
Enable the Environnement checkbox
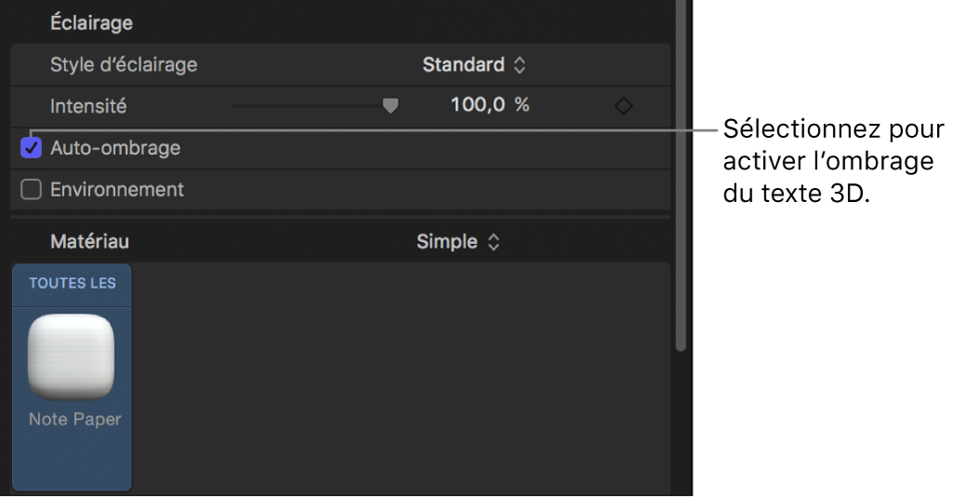click(x=32, y=190)
